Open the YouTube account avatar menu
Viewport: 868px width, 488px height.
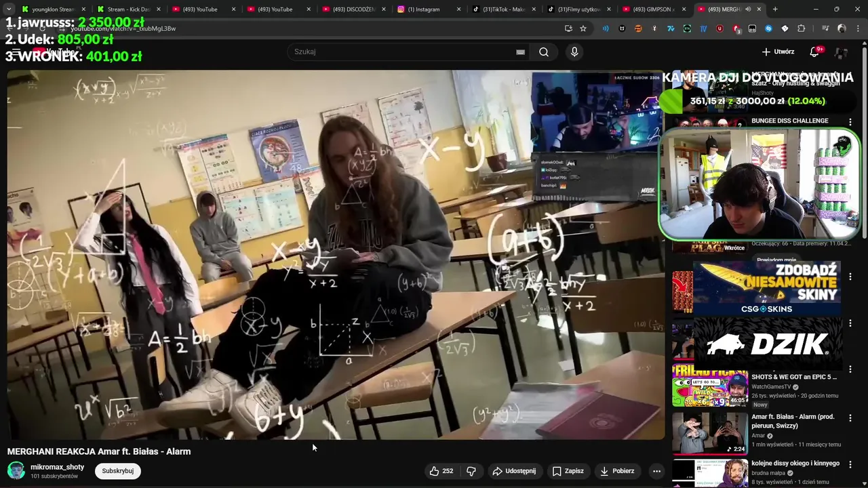(841, 52)
